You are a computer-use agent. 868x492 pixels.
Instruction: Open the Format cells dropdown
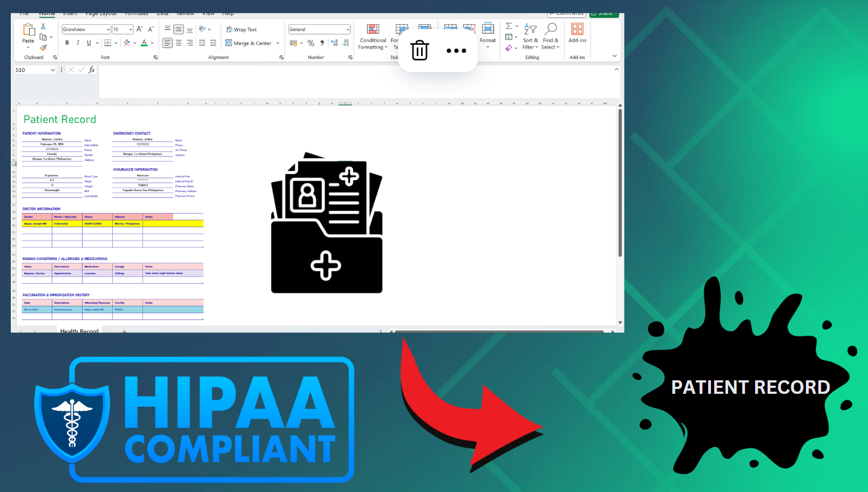(487, 36)
